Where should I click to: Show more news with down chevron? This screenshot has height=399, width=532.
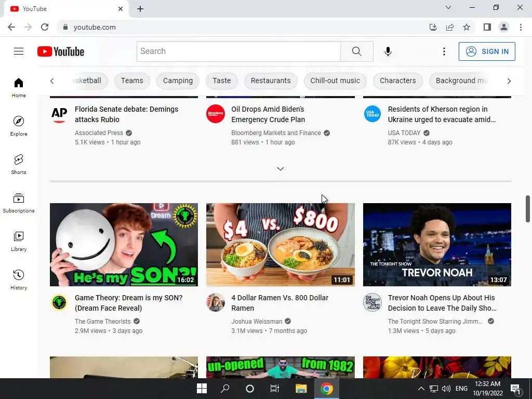click(280, 169)
